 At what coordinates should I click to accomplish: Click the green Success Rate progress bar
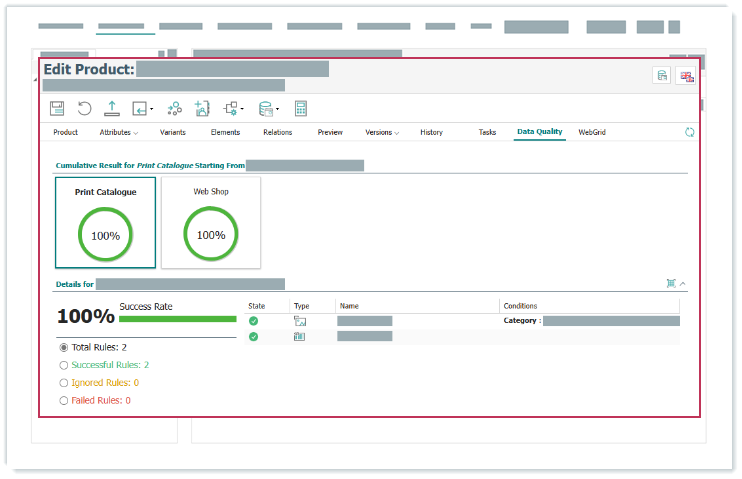[177, 319]
